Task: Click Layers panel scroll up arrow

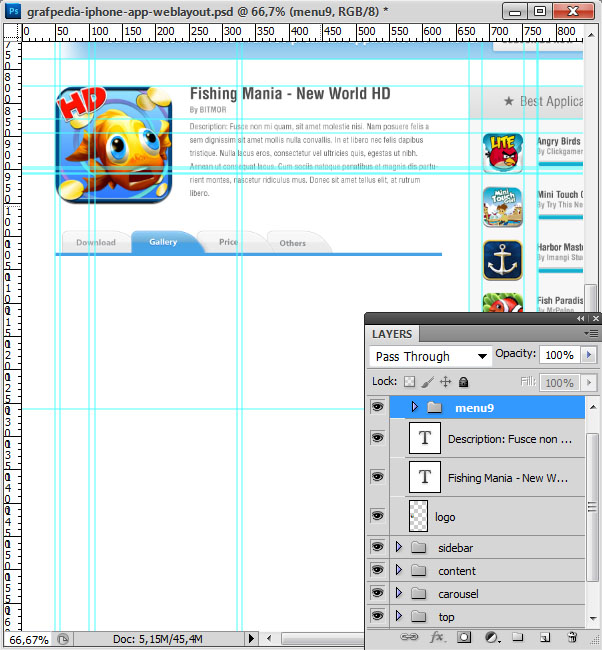Action: point(593,407)
